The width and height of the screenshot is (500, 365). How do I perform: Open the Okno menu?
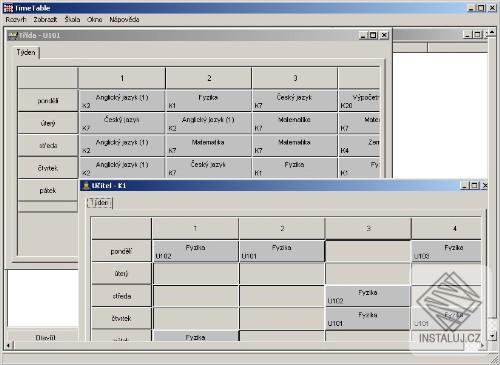click(94, 20)
